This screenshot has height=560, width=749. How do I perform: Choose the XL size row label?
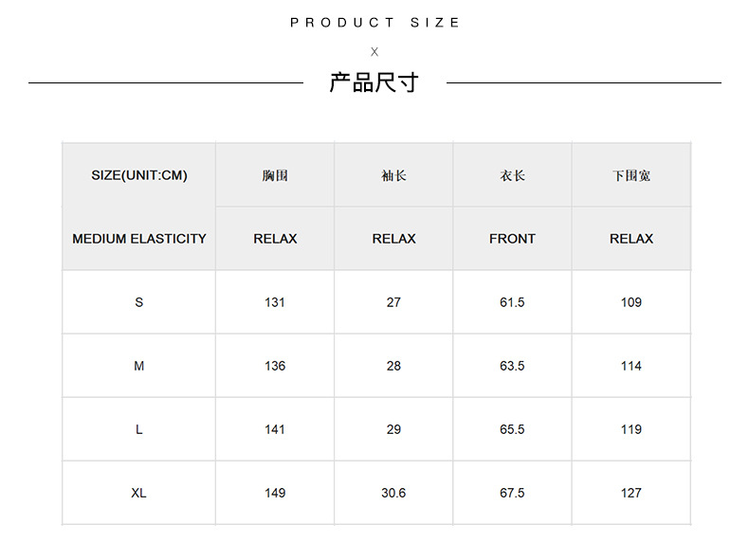tap(139, 493)
